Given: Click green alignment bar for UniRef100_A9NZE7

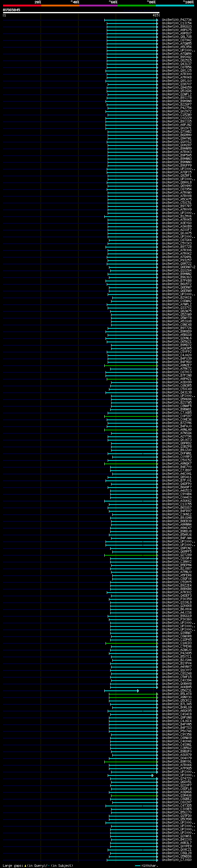Looking at the screenshot, I should (x=131, y=365).
